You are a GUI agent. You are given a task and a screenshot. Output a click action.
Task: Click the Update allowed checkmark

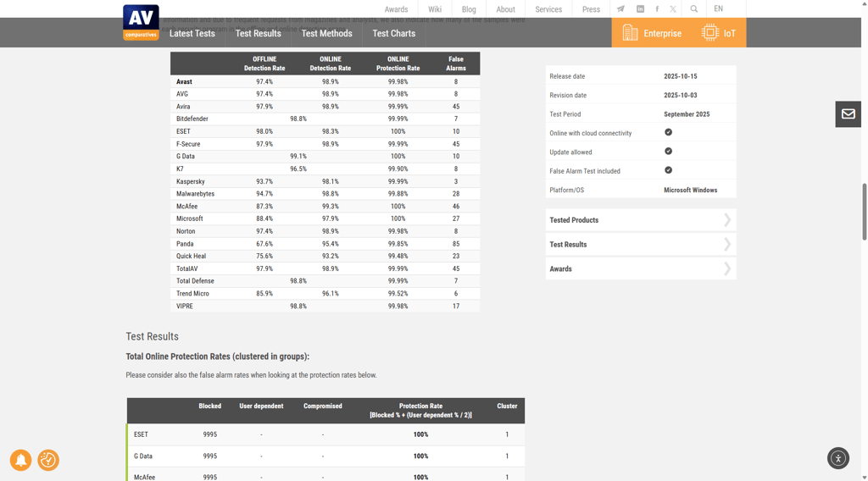point(668,151)
